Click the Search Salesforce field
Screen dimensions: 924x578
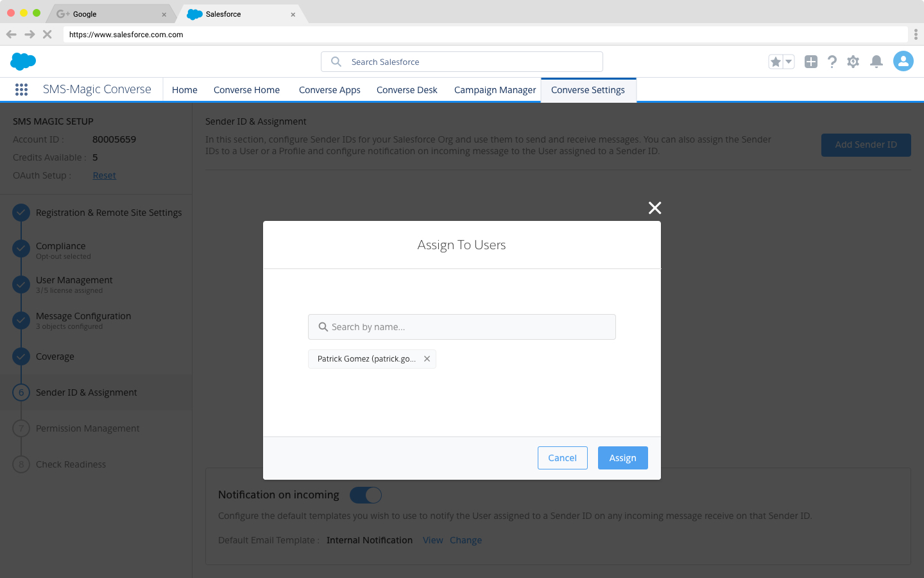pyautogui.click(x=462, y=62)
